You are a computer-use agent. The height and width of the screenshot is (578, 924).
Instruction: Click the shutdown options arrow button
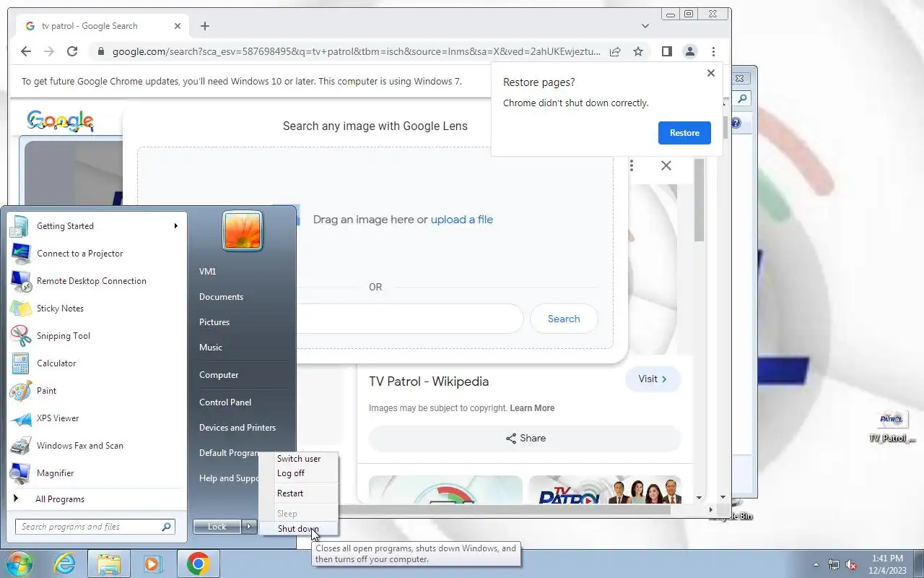click(249, 527)
